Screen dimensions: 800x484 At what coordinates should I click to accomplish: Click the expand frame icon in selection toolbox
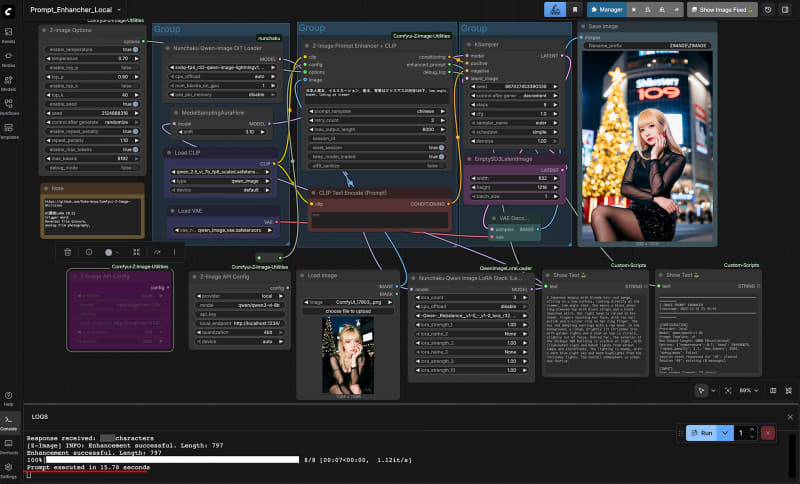pyautogui.click(x=136, y=252)
